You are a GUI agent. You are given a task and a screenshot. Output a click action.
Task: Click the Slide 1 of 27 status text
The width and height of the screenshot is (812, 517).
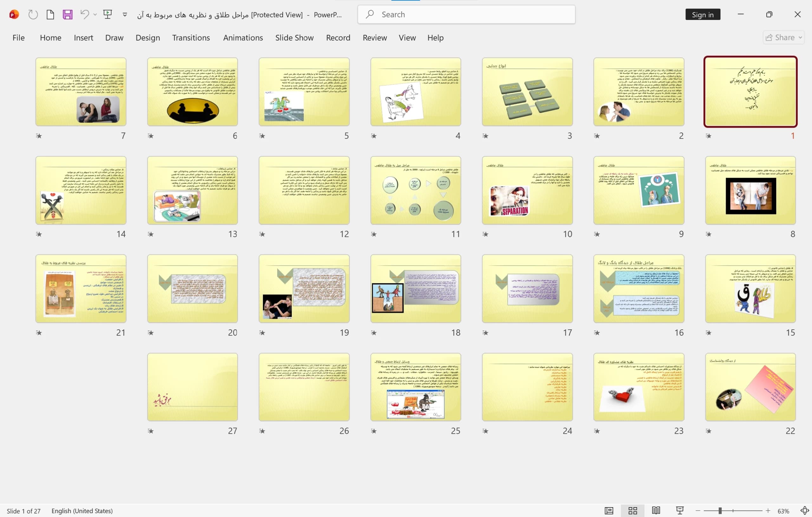(x=23, y=511)
